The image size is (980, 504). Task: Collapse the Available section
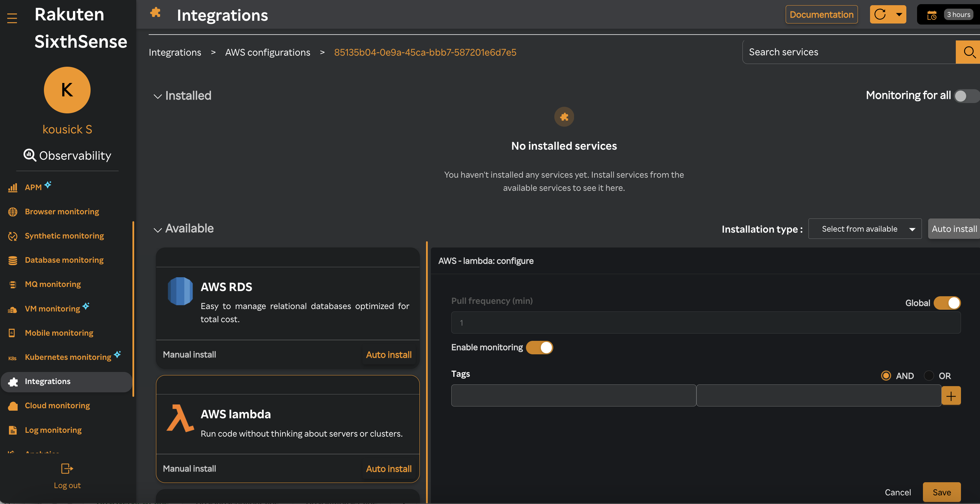157,230
